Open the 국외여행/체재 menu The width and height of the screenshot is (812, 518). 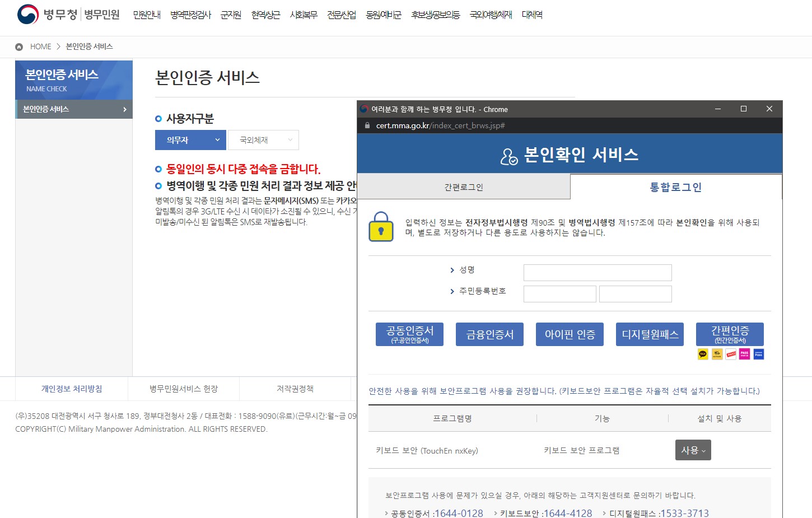pos(491,15)
